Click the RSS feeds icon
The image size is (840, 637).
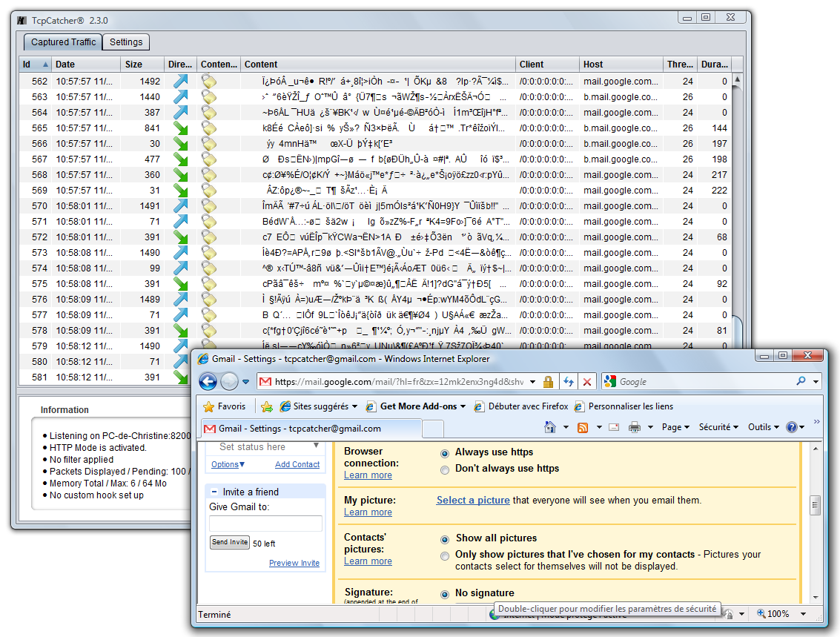583,428
